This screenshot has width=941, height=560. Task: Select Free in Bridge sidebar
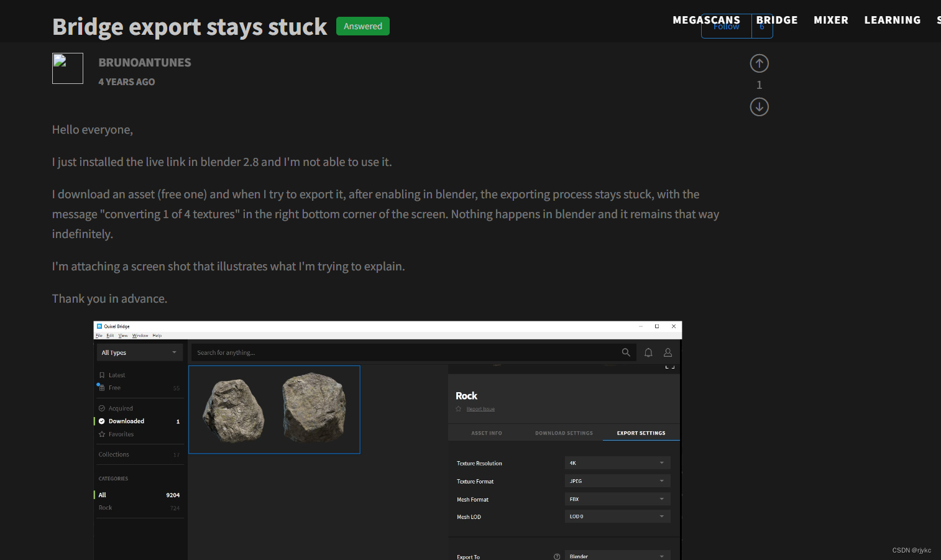pyautogui.click(x=114, y=388)
